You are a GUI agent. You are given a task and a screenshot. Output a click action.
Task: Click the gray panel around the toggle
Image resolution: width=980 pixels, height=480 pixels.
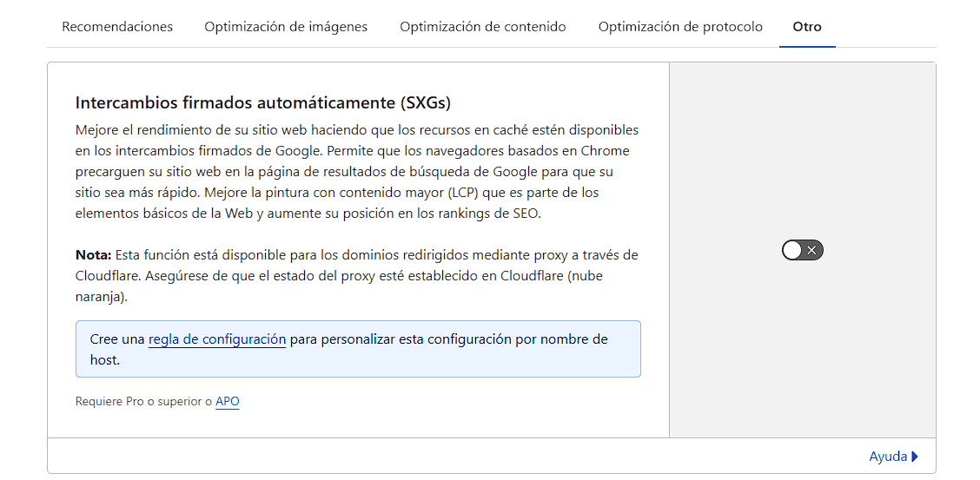[803, 250]
